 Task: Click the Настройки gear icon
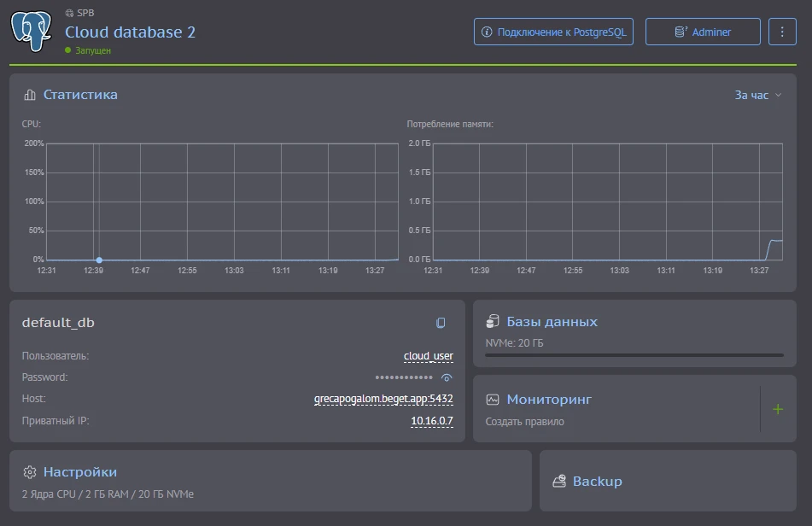coord(30,471)
